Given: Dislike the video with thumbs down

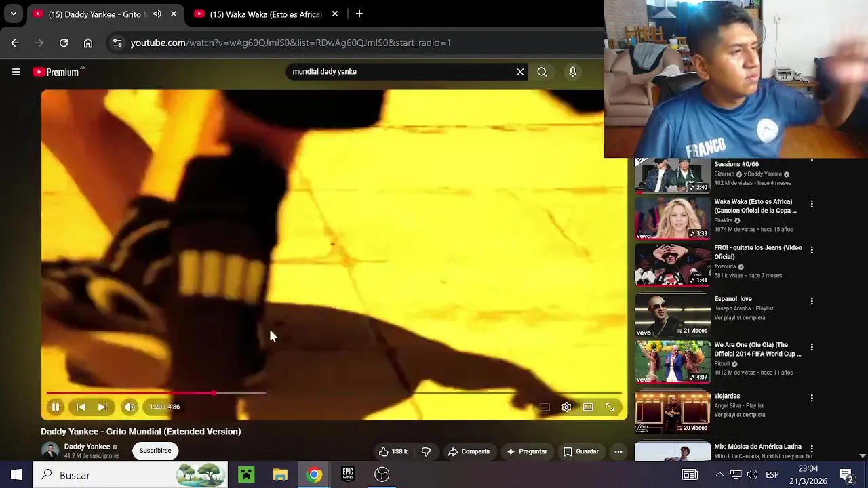Looking at the screenshot, I should (426, 451).
